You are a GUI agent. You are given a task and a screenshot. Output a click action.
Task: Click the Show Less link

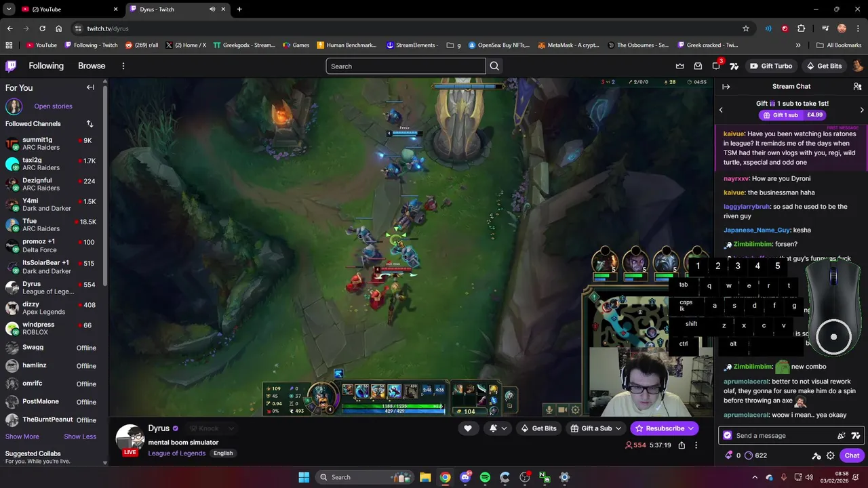pos(80,436)
